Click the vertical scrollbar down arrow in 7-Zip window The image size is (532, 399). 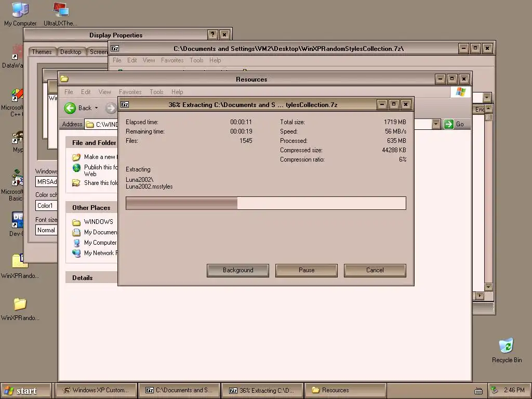pyautogui.click(x=488, y=287)
